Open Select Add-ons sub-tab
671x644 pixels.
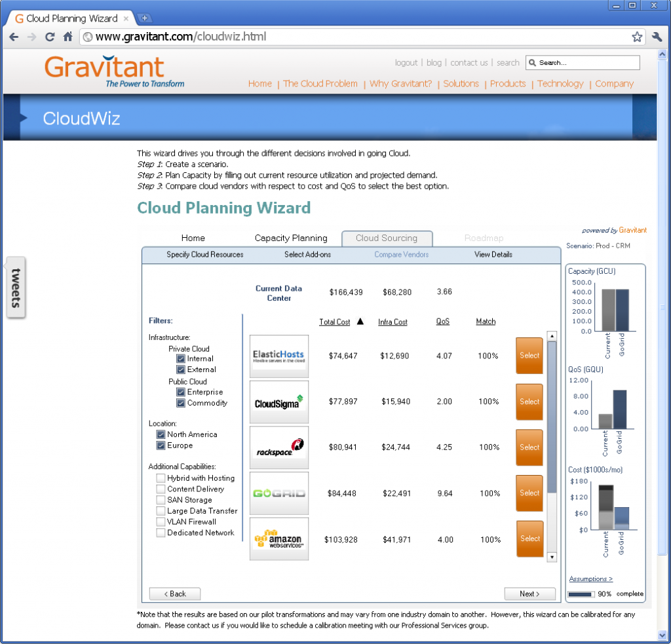[x=308, y=255]
